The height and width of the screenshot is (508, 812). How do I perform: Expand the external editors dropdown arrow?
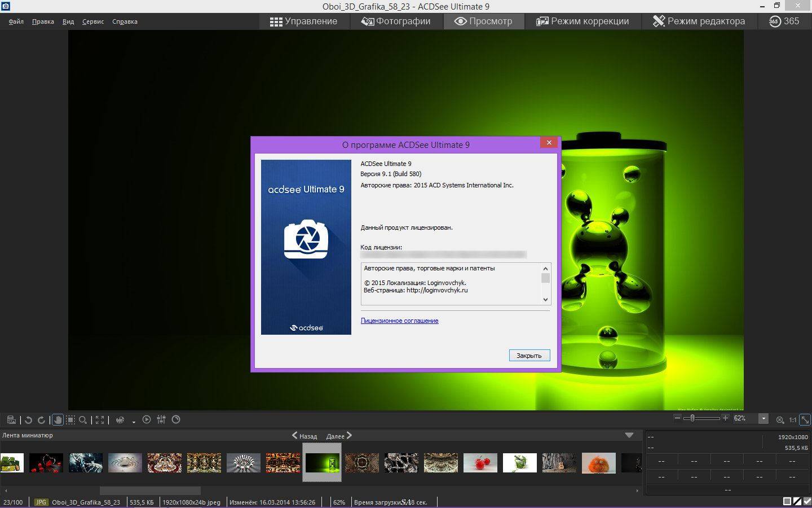click(x=134, y=422)
